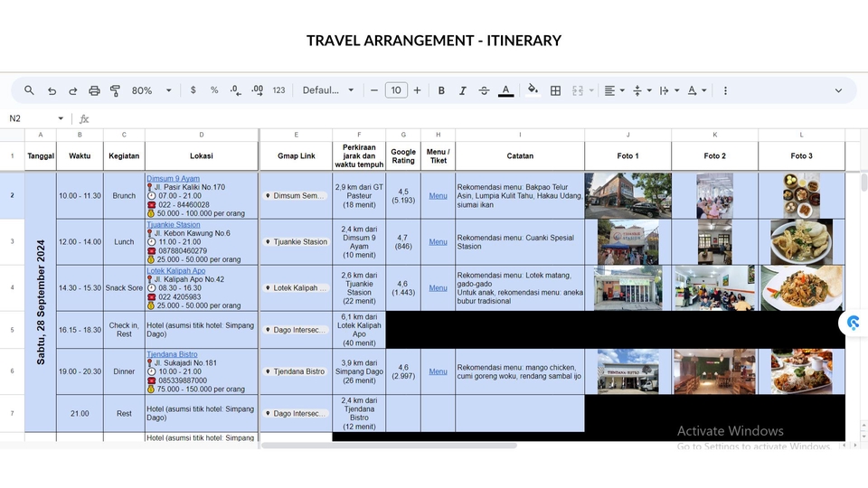
Task: Decrease decimal places
Action: 235,90
